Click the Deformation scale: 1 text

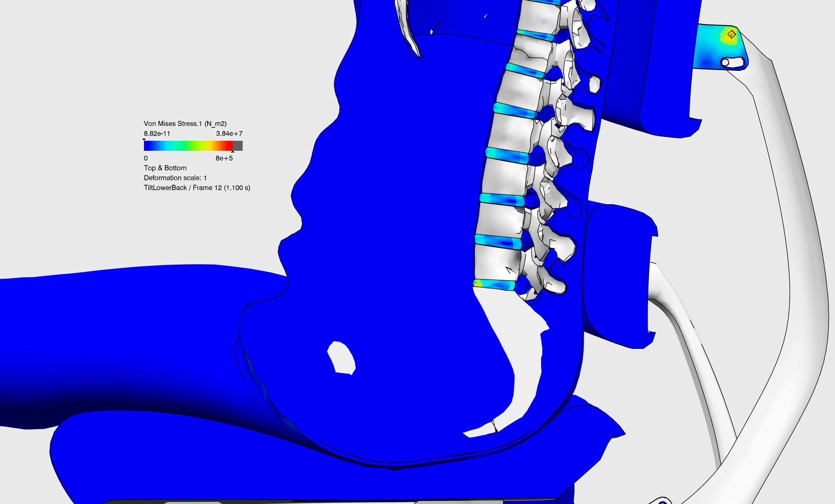click(x=175, y=178)
